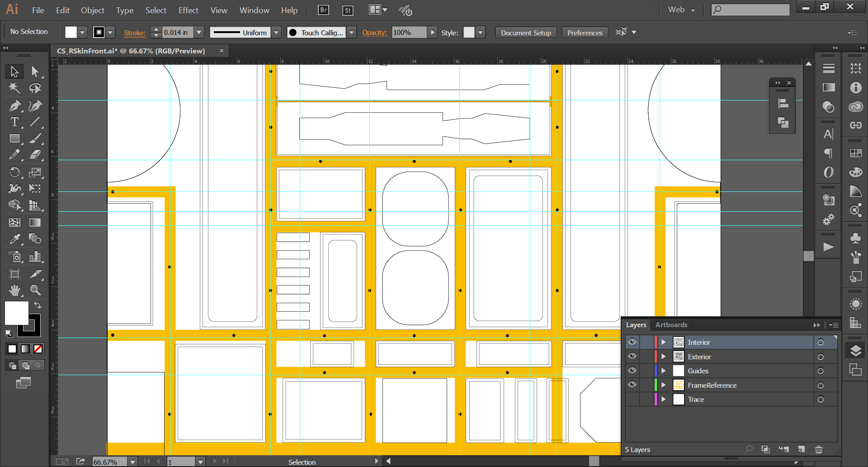This screenshot has height=467, width=868.
Task: Open the Opacity panel link
Action: [374, 33]
